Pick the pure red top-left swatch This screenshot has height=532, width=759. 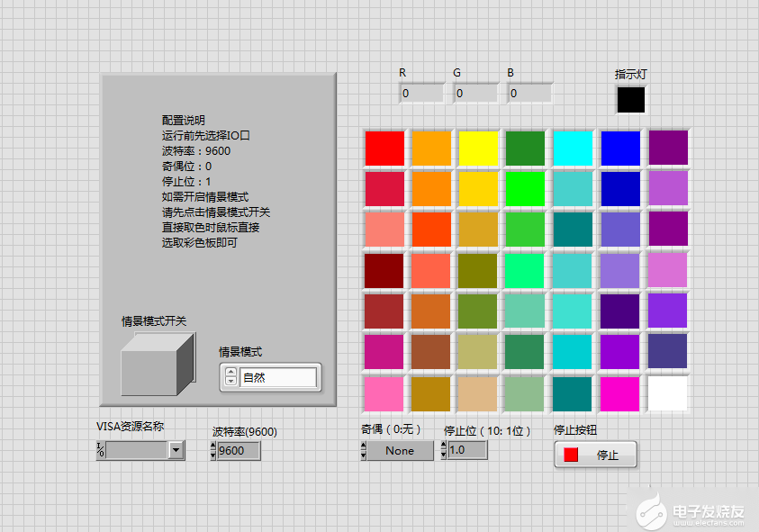coord(384,148)
